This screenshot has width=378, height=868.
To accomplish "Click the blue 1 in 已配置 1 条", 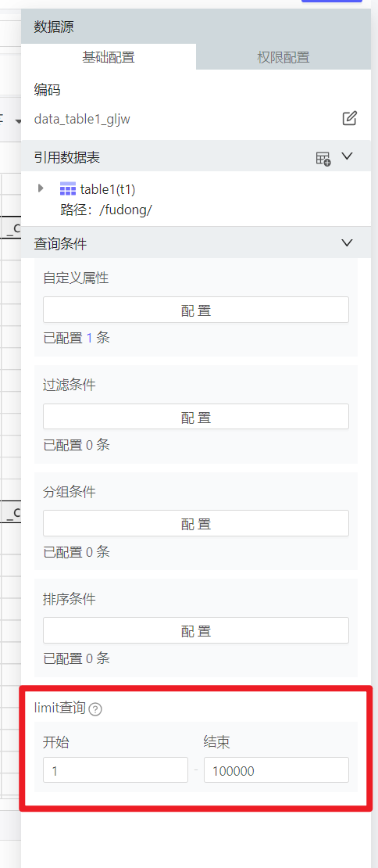I will [x=90, y=338].
